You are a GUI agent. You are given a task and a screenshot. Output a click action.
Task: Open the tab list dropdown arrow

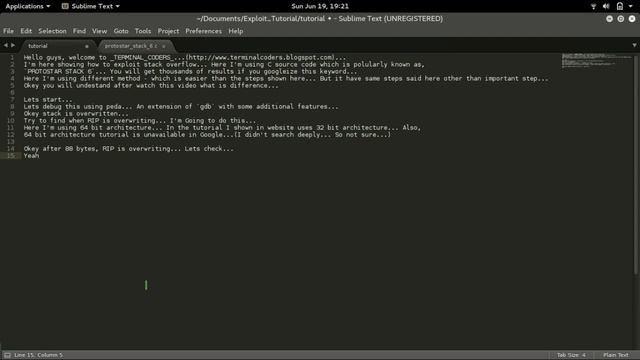click(x=634, y=45)
